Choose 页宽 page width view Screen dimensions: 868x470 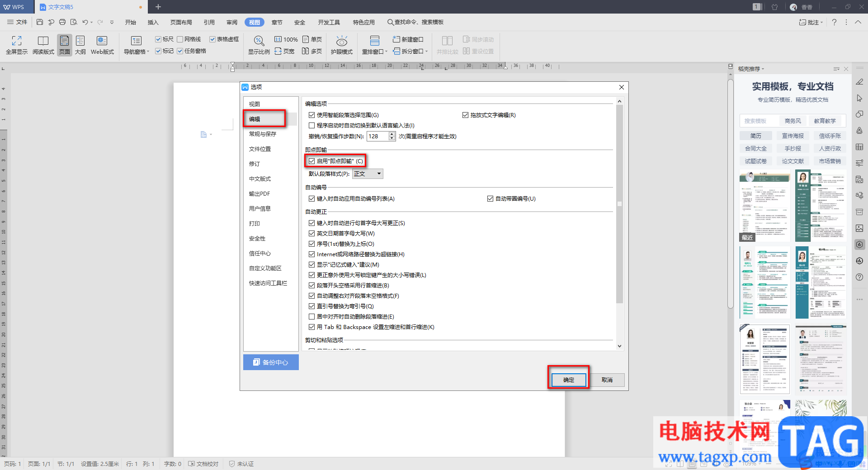(285, 51)
